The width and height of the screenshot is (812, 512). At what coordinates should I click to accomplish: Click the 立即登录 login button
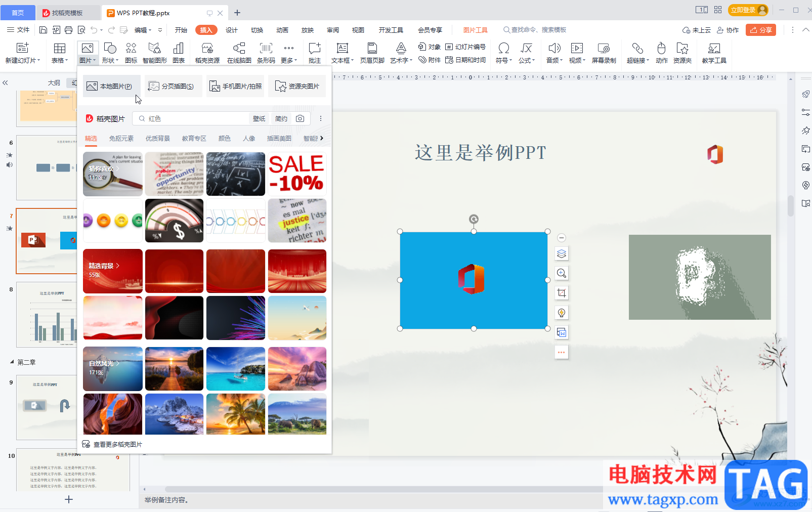[748, 10]
